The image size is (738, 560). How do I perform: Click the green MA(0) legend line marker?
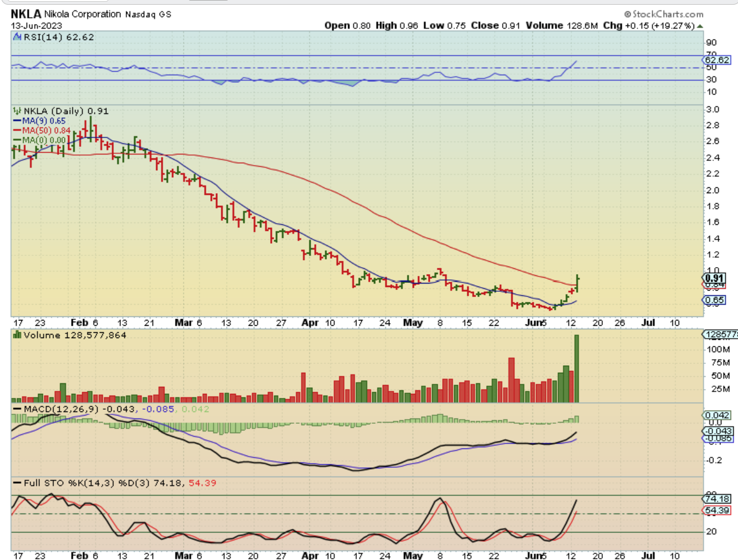point(17,140)
